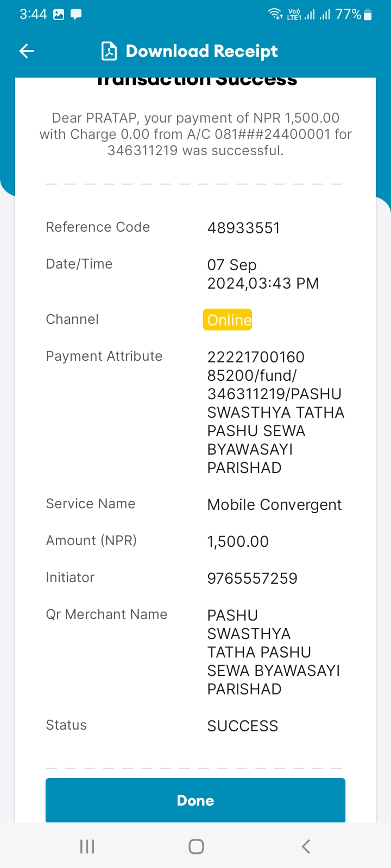Tap the payment confirmation message text

[195, 134]
